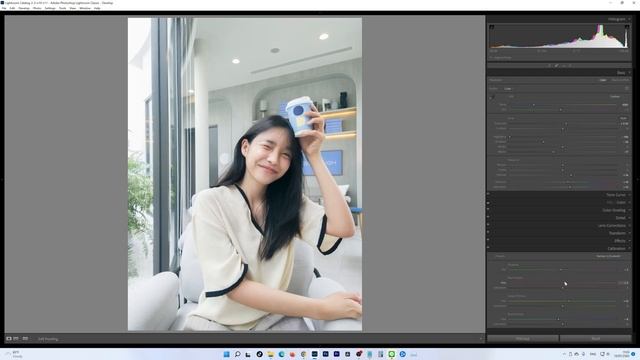The height and width of the screenshot is (360, 640).
Task: Toggle the Detail panel on/off switch
Action: 488,218
